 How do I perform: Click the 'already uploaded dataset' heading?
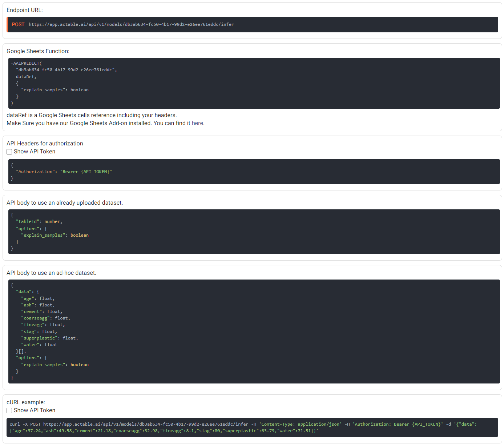click(x=65, y=203)
